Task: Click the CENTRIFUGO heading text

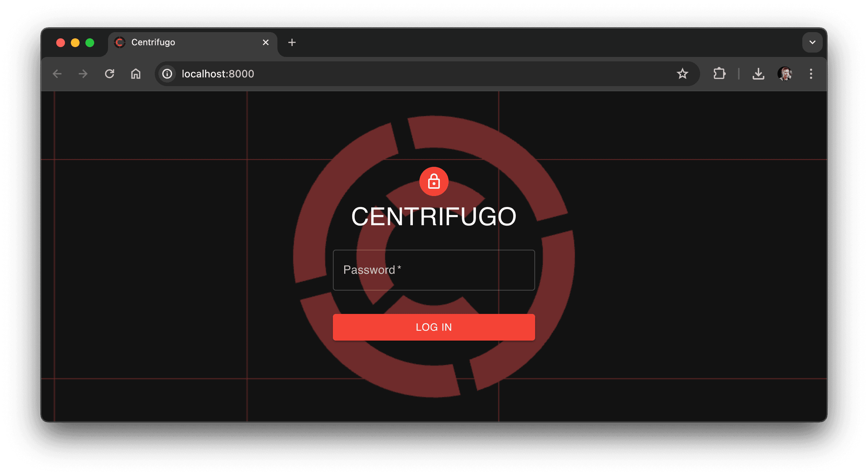Action: 434,216
